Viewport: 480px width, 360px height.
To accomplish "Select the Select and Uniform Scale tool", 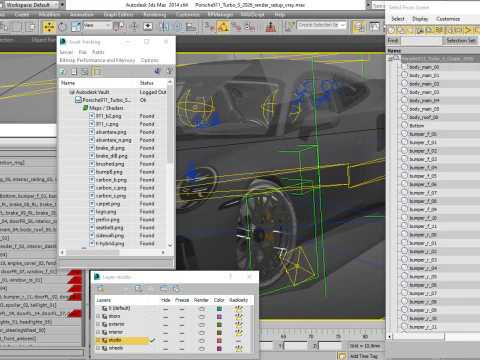I will coord(76,27).
